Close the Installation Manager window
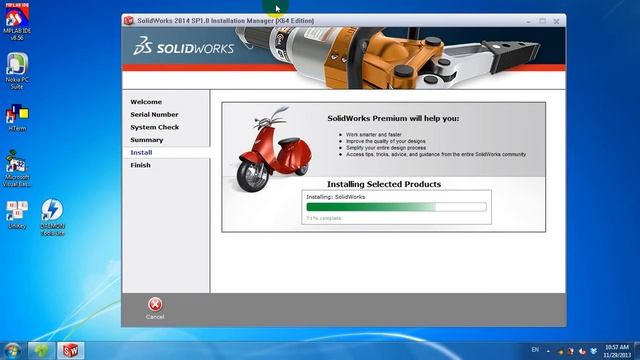The image size is (640, 360). pyautogui.click(x=556, y=21)
